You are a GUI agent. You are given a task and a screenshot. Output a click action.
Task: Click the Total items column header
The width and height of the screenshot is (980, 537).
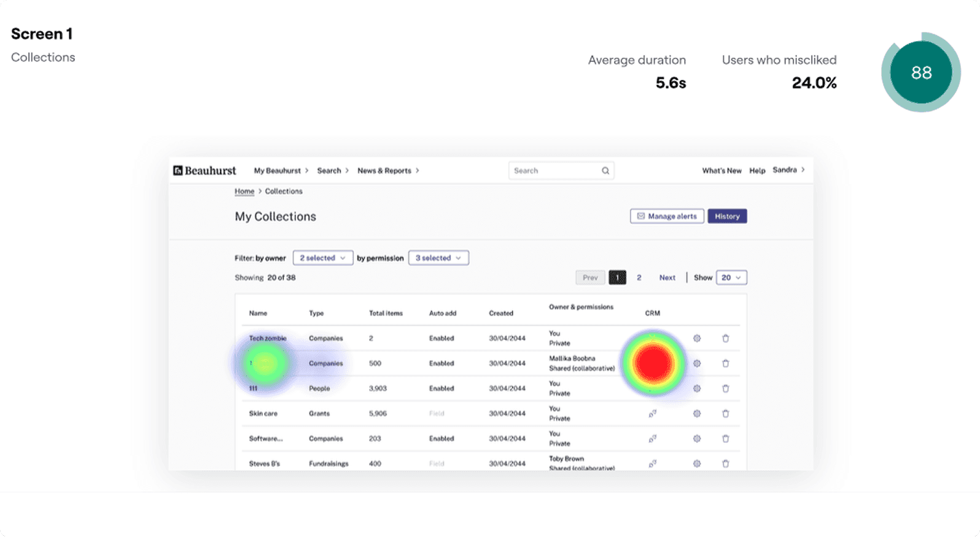(386, 314)
